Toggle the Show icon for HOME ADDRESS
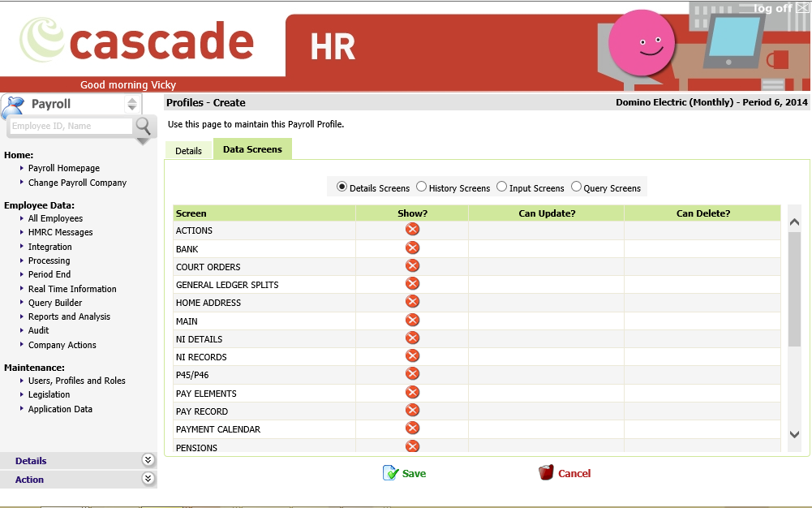This screenshot has width=812, height=508. pyautogui.click(x=412, y=302)
